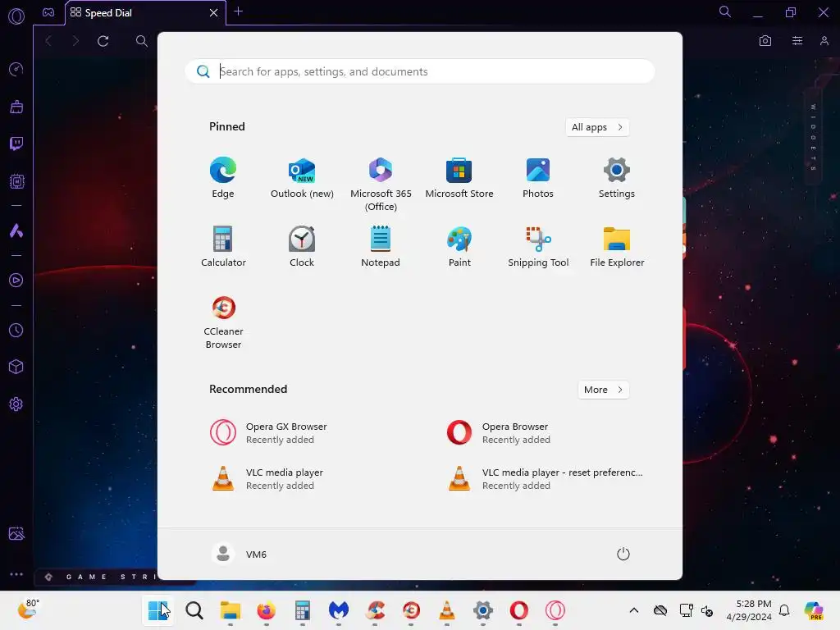Open History clock in Opera GX sidebar
This screenshot has height=630, width=840.
click(16, 330)
